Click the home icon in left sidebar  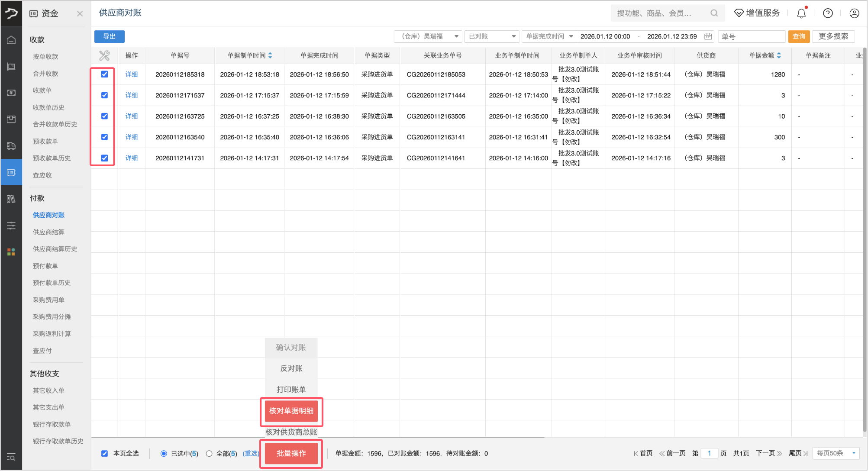[x=11, y=40]
